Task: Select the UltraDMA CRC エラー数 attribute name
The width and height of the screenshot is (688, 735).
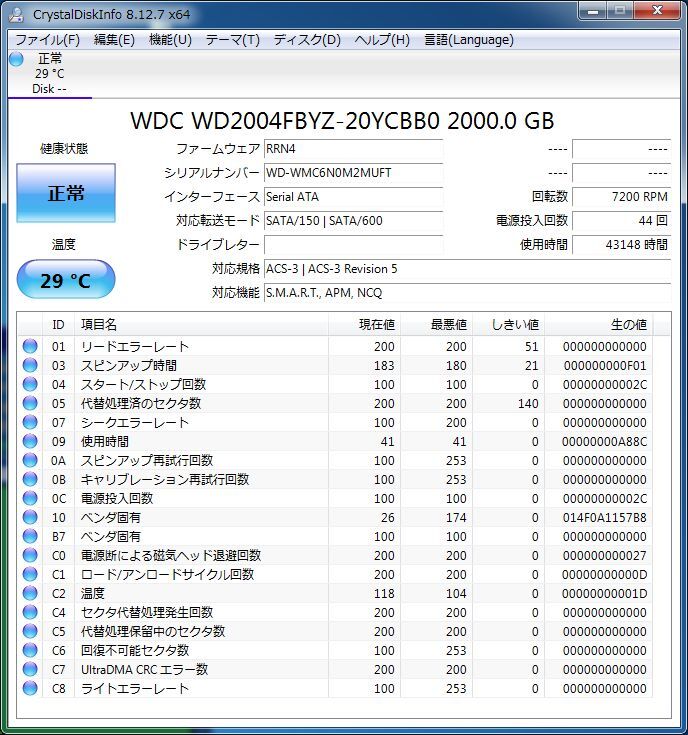Action: click(x=144, y=669)
